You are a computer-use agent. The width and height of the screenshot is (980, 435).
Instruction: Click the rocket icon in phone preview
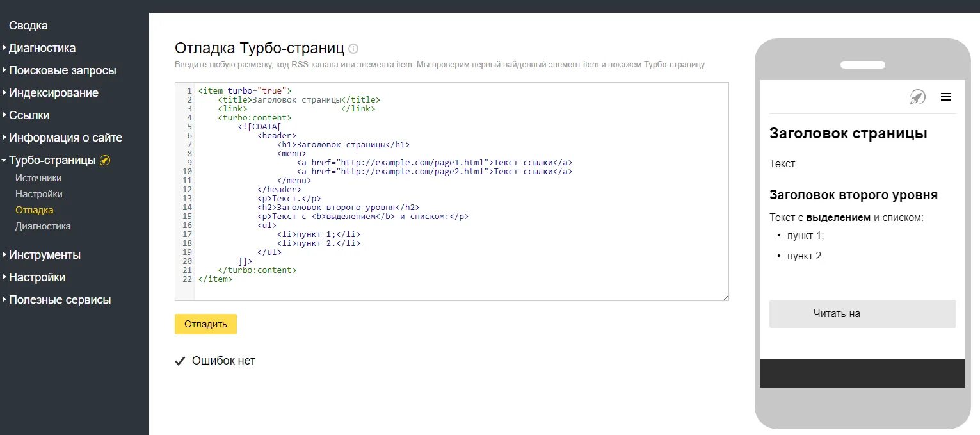[917, 97]
